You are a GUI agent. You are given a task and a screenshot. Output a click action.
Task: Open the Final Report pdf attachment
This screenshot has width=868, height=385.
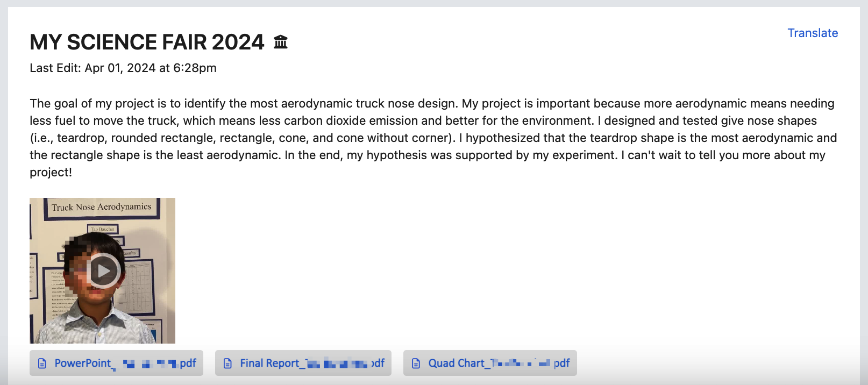303,363
